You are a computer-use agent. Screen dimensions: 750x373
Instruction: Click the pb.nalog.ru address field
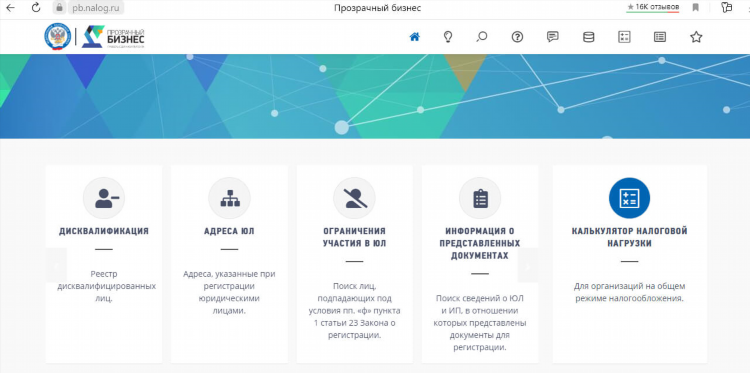tap(95, 8)
